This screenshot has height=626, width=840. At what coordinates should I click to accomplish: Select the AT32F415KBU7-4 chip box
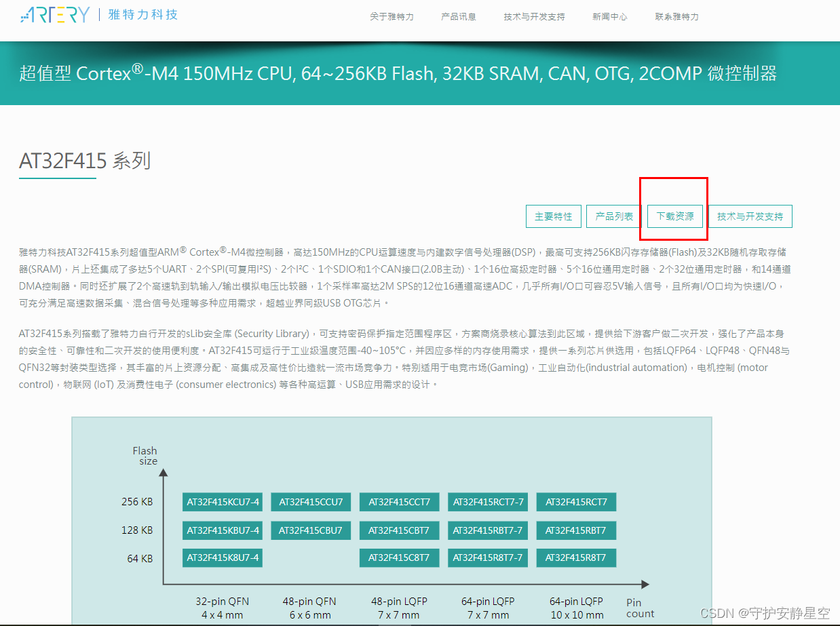pos(223,530)
